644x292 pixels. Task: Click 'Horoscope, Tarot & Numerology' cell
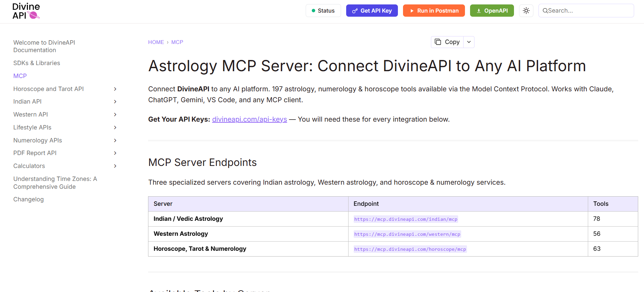pos(248,249)
